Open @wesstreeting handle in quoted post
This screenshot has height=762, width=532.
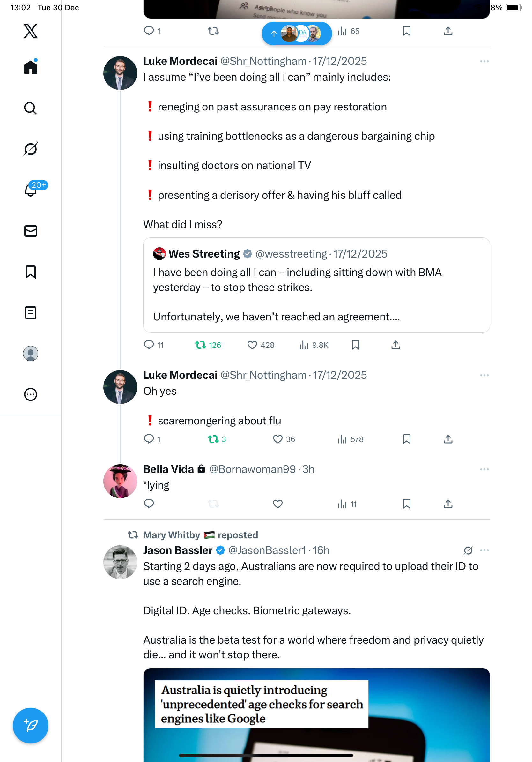tap(291, 254)
